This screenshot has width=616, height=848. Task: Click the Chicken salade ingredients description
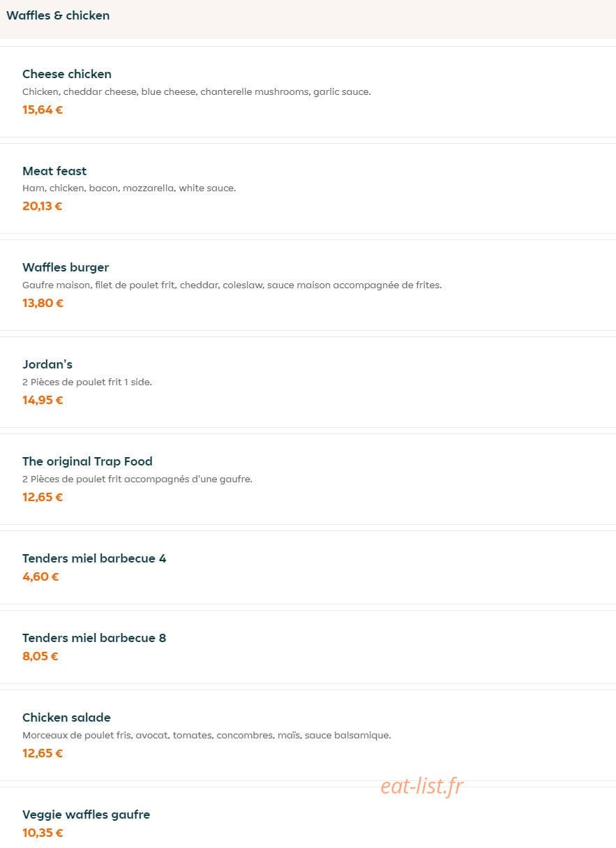click(x=206, y=735)
